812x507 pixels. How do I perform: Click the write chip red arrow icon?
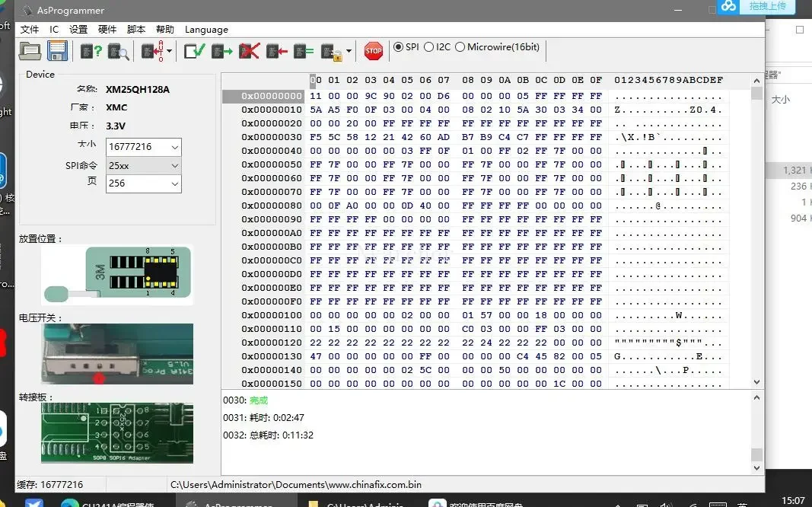click(x=276, y=51)
